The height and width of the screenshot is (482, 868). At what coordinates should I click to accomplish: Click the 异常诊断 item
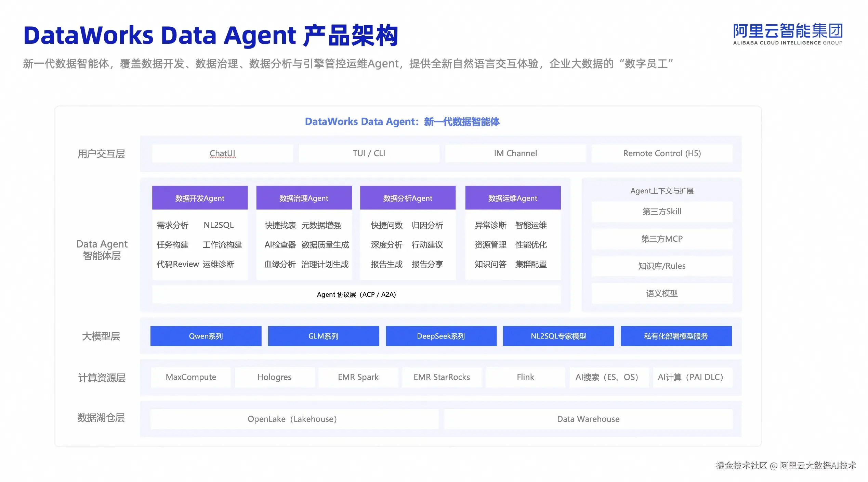coord(491,225)
